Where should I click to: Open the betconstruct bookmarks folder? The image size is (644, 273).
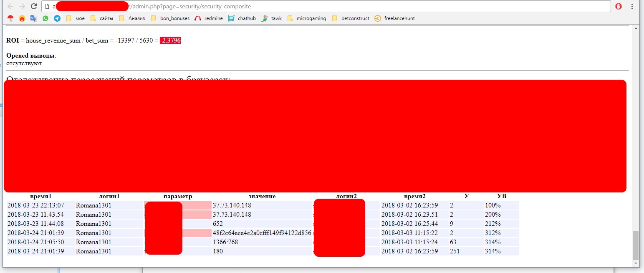coord(351,18)
